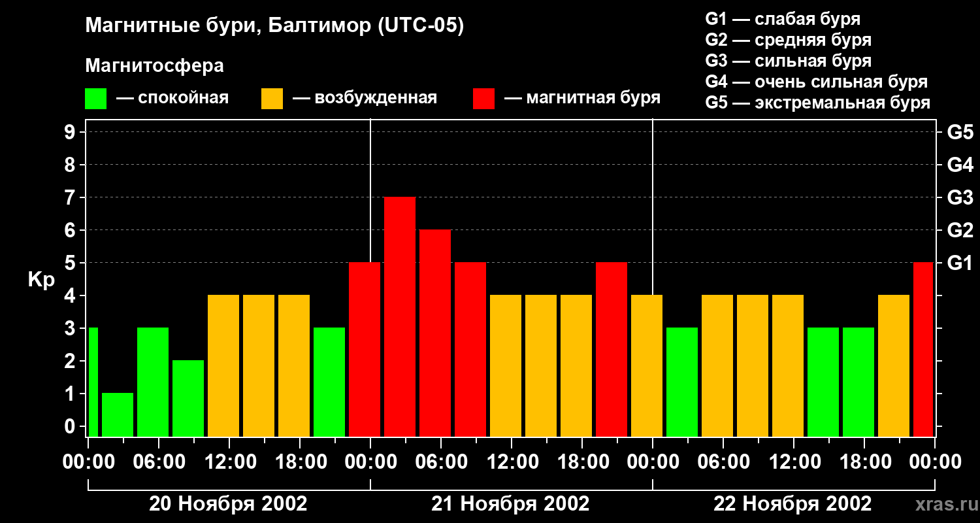Click the Kp axis title
Image resolution: width=980 pixels, height=523 pixels.
(x=41, y=280)
